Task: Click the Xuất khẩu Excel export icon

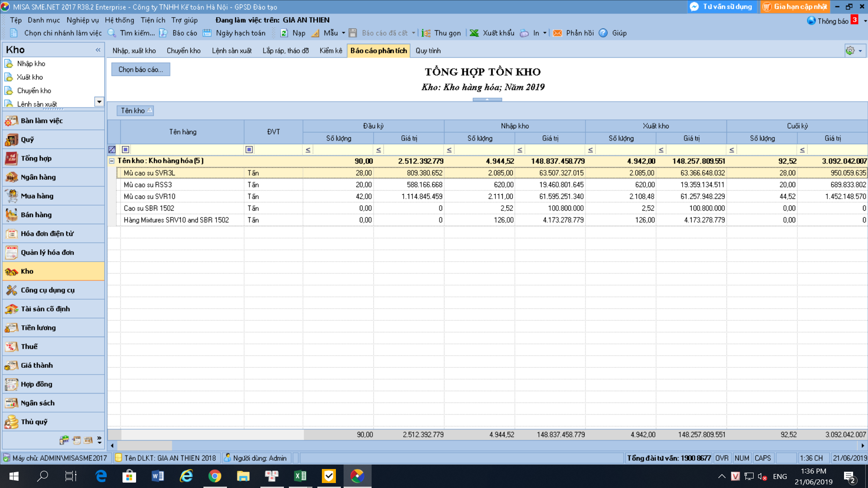Action: [474, 33]
